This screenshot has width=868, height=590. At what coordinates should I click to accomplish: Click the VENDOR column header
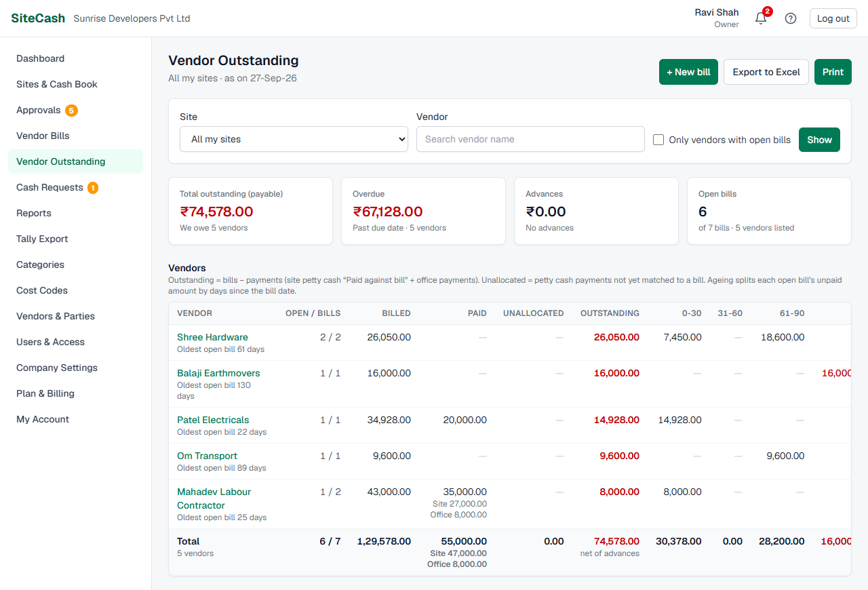(x=195, y=313)
